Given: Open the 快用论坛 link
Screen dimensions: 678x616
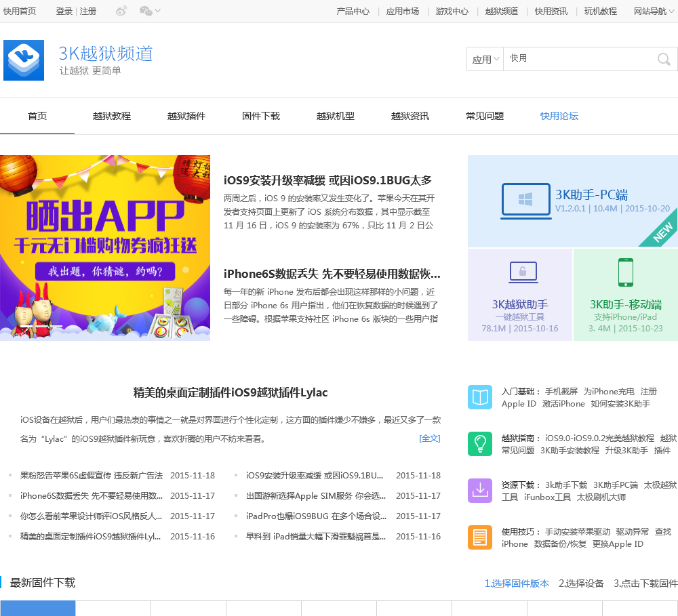Looking at the screenshot, I should [x=559, y=116].
